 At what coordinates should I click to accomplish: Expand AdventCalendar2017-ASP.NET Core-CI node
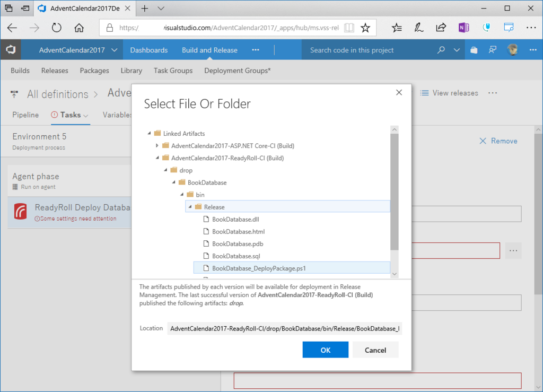[157, 146]
